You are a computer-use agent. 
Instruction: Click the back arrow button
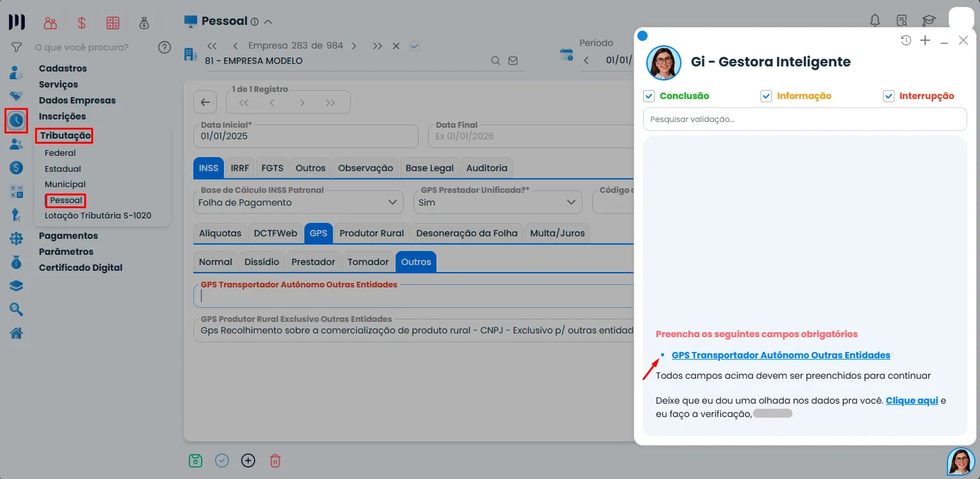pos(205,102)
